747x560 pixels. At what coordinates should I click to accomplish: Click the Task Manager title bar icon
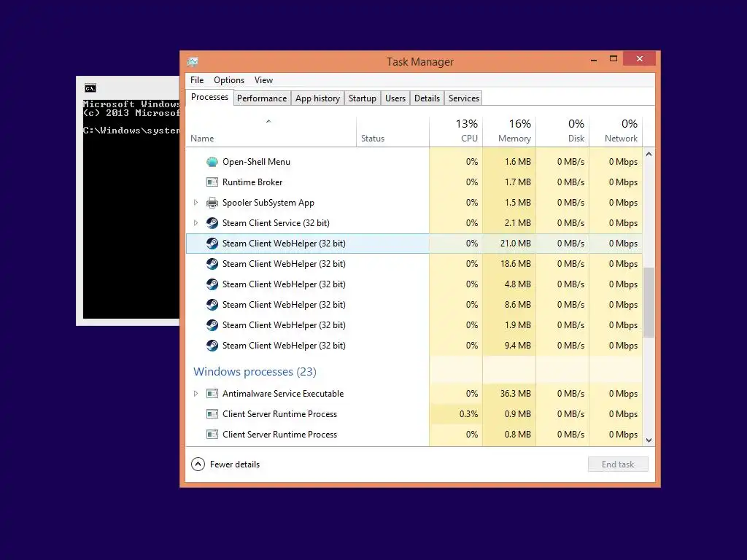click(193, 62)
